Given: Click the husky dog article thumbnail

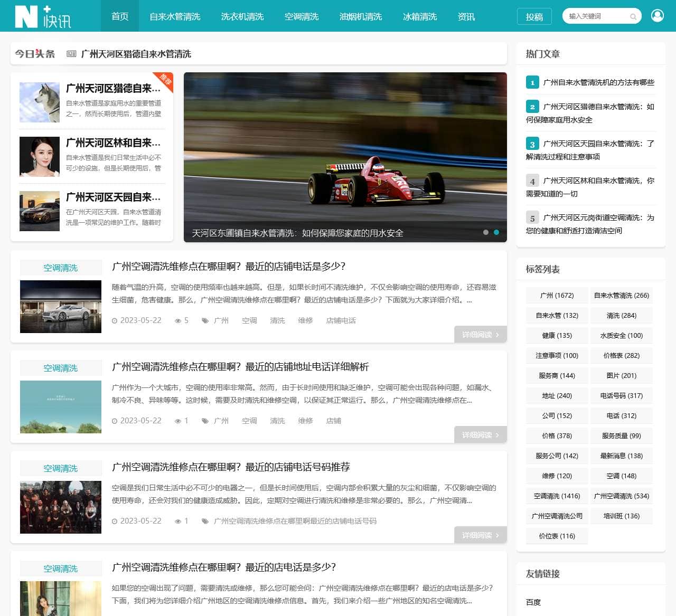Looking at the screenshot, I should coord(40,102).
